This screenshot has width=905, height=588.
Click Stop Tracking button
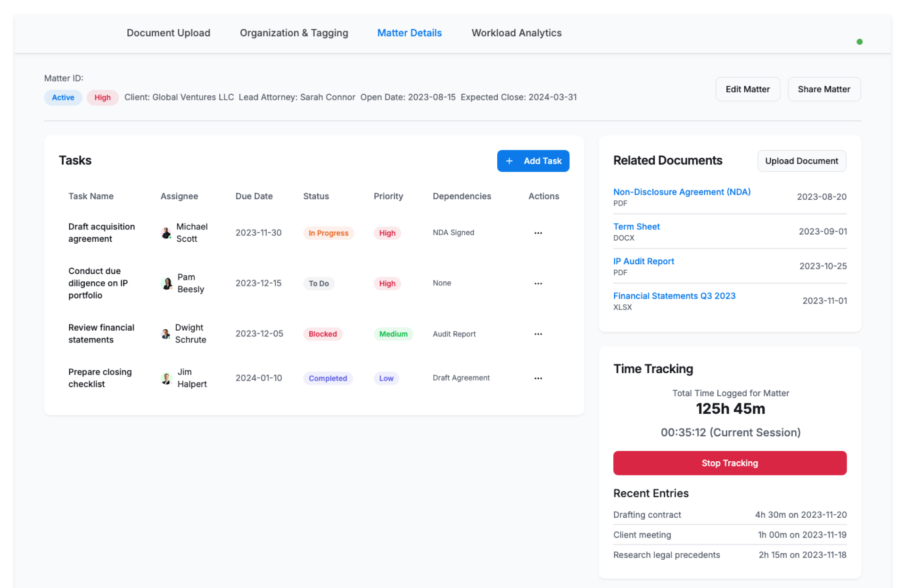[729, 463]
